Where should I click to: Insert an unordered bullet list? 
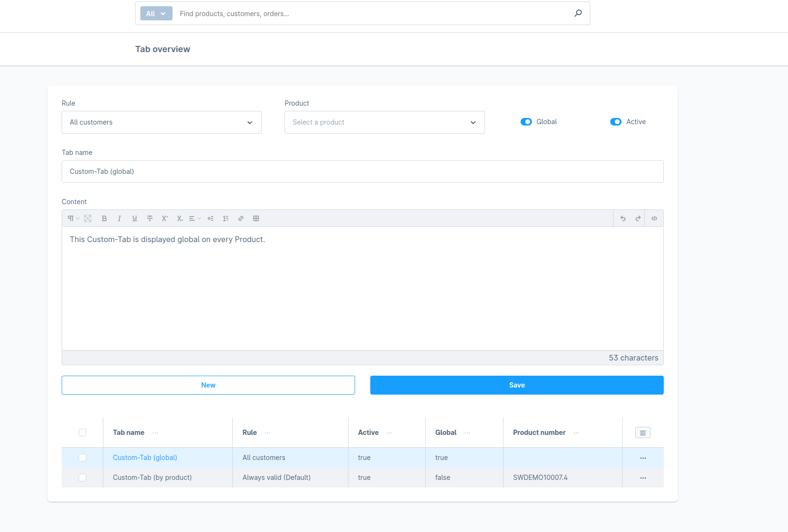(211, 218)
